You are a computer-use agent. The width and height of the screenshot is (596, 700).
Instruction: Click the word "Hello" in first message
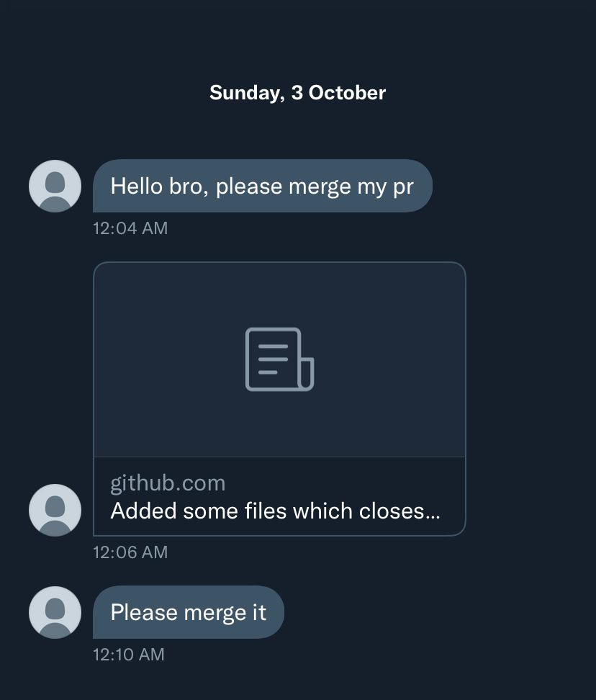point(137,186)
